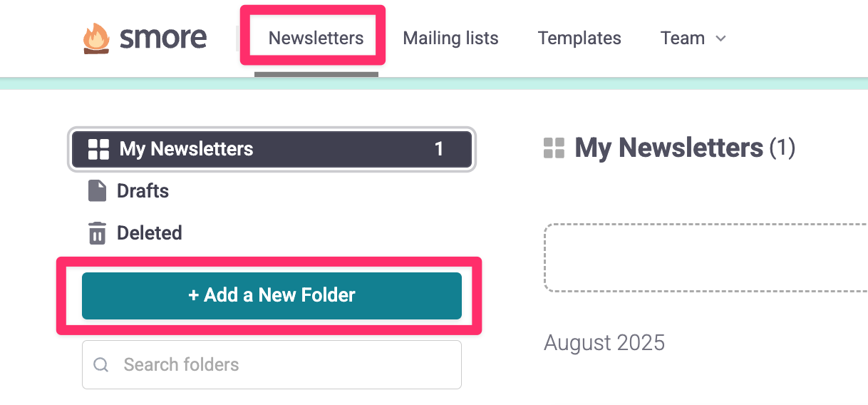Click the grid icon in the My Newsletters sidebar item
The height and width of the screenshot is (405, 868).
point(98,149)
